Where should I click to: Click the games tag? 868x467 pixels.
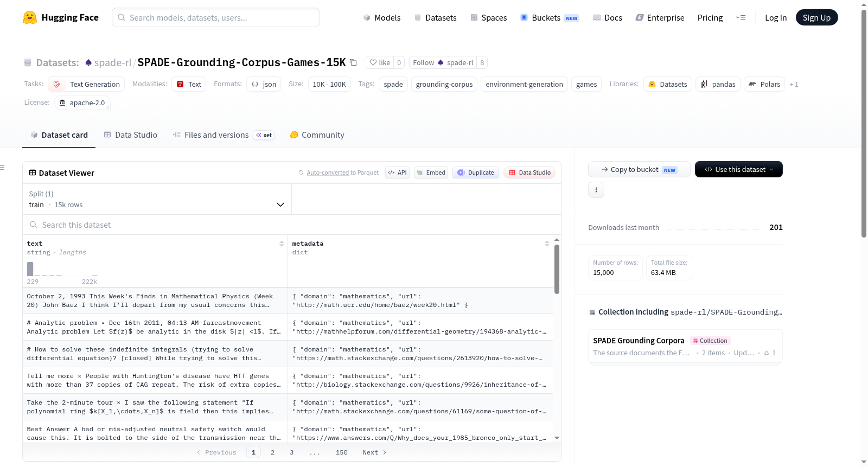tap(586, 84)
